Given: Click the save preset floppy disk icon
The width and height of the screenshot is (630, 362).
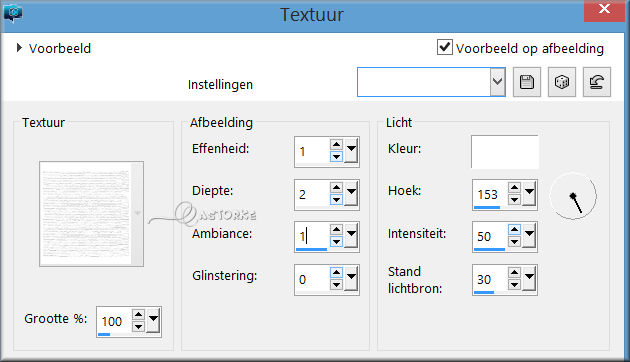Looking at the screenshot, I should (527, 82).
